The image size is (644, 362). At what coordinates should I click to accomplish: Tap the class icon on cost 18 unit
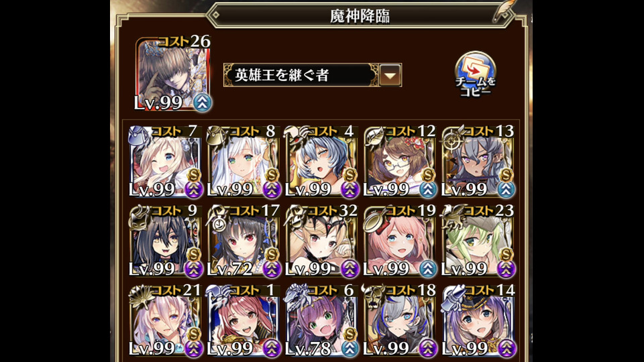pos(374,296)
